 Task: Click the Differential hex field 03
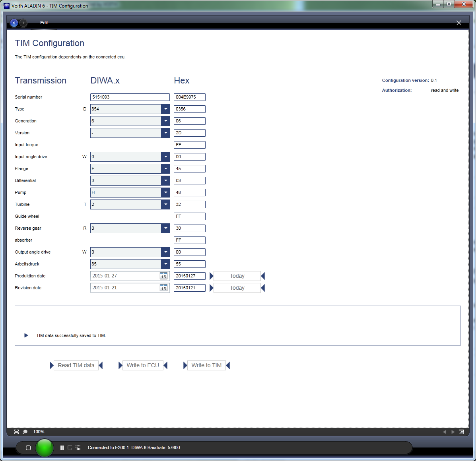[x=190, y=180]
